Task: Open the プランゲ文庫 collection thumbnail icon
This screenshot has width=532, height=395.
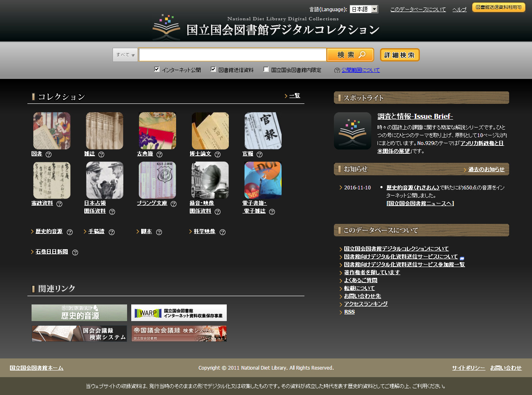Action: 157,180
